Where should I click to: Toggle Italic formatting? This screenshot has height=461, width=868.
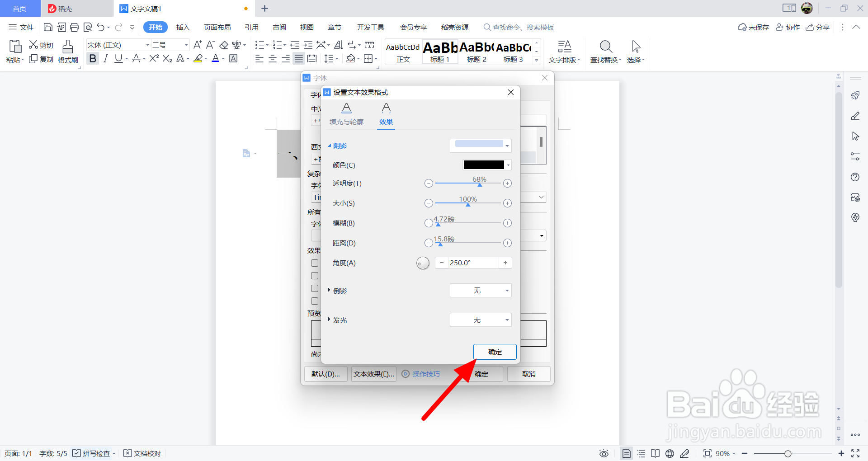(x=106, y=59)
